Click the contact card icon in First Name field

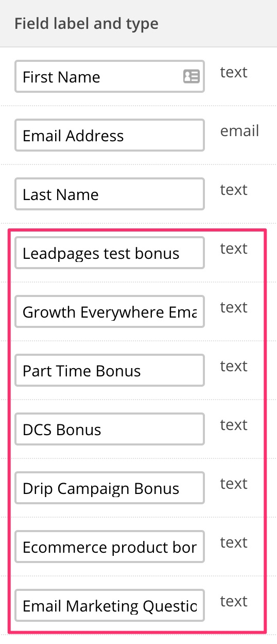tap(192, 77)
